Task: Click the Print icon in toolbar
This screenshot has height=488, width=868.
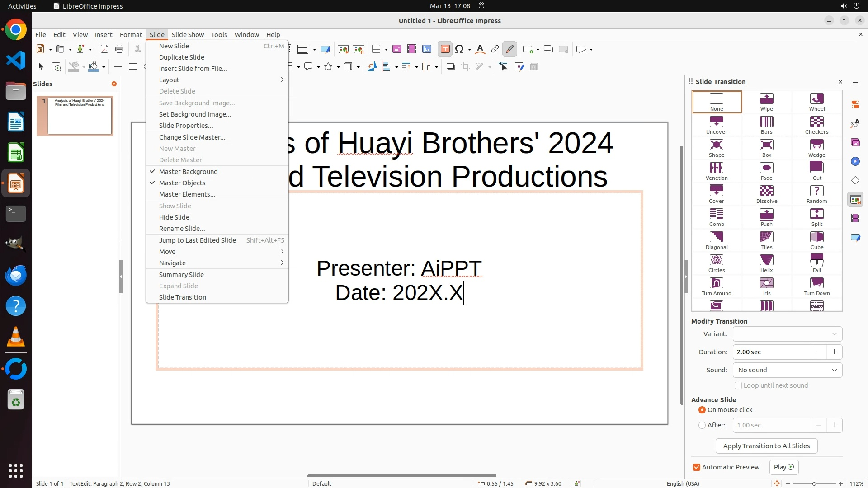Action: 119,49
